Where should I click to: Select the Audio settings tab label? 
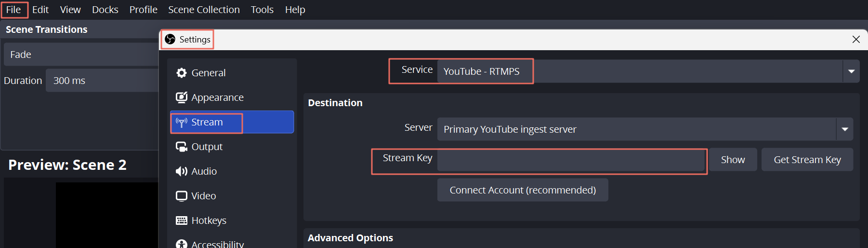coord(204,171)
